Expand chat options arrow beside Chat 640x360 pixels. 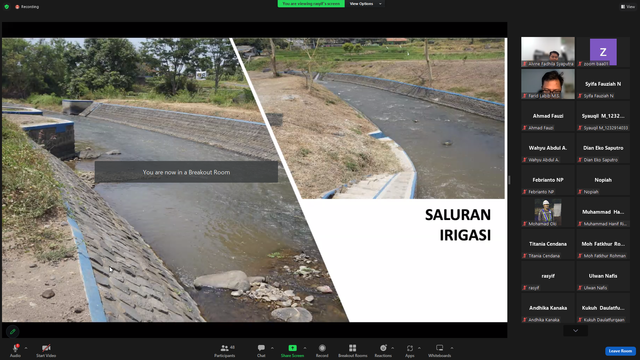[272, 348]
